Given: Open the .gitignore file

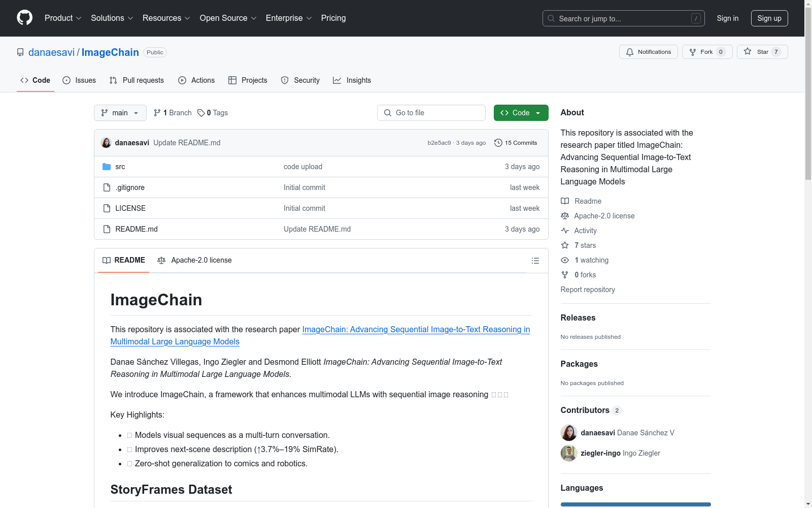Looking at the screenshot, I should [x=130, y=187].
